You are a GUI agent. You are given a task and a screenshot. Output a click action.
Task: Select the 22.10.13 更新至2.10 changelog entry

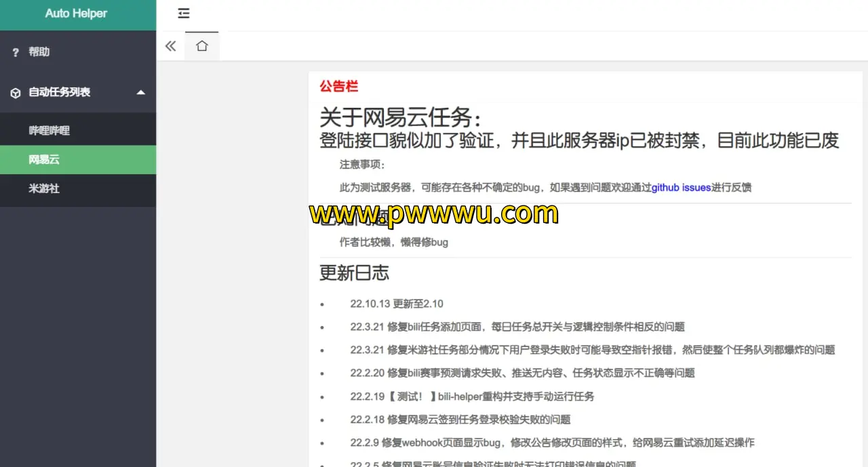[x=397, y=304]
